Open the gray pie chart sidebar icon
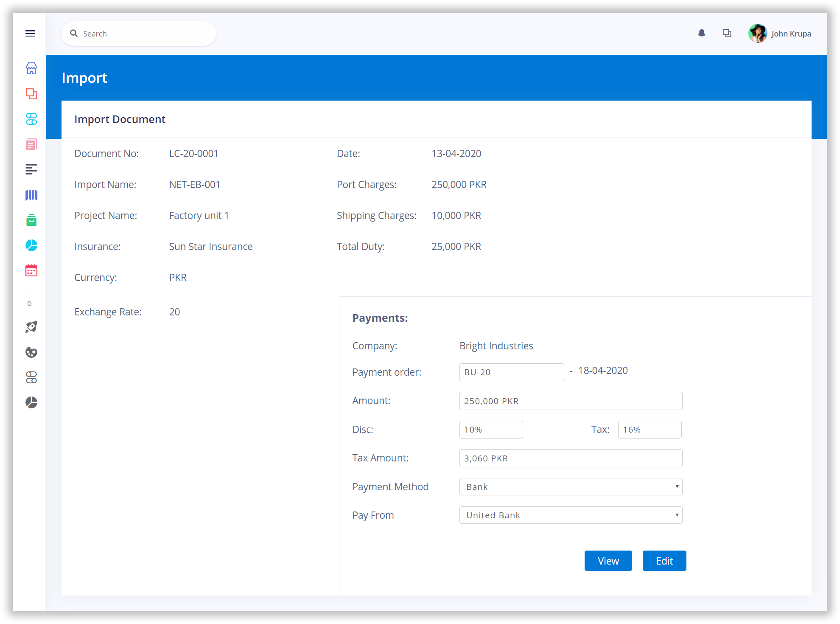Viewport: 840px width, 624px height. [x=31, y=402]
